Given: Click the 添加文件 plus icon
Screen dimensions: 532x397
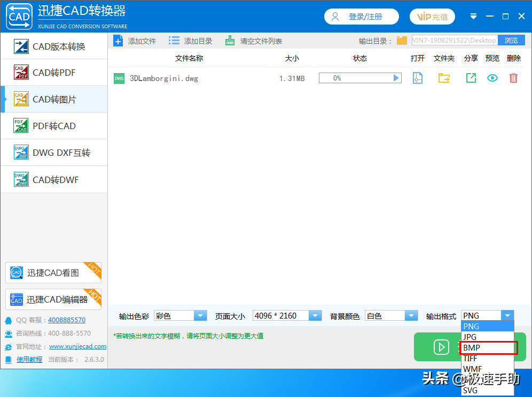Looking at the screenshot, I should pyautogui.click(x=118, y=41).
